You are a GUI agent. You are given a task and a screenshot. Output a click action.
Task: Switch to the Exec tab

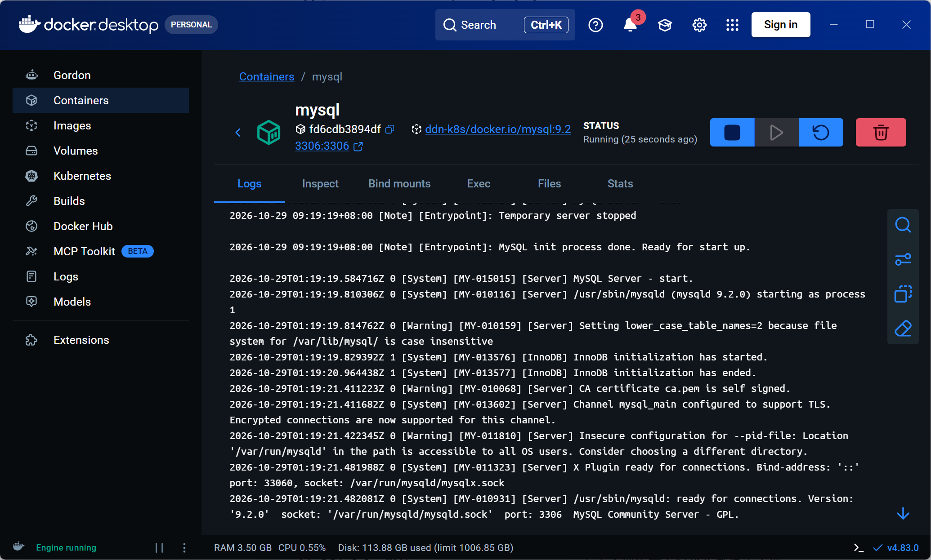479,184
